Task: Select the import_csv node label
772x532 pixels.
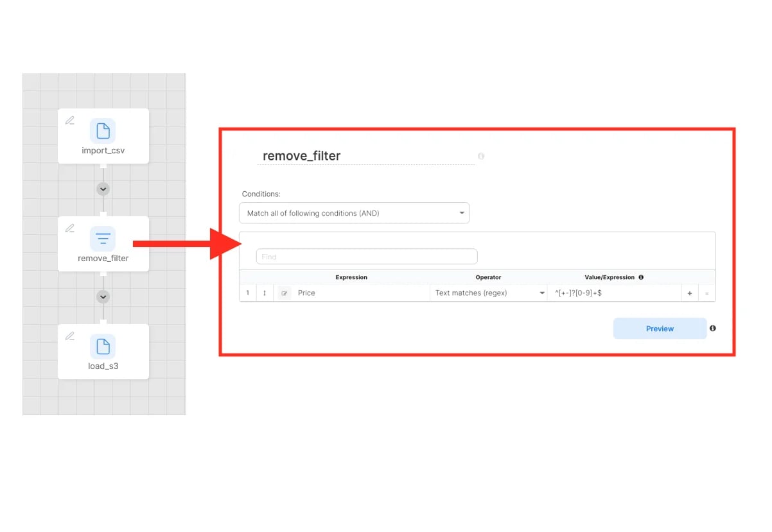Action: [x=103, y=151]
